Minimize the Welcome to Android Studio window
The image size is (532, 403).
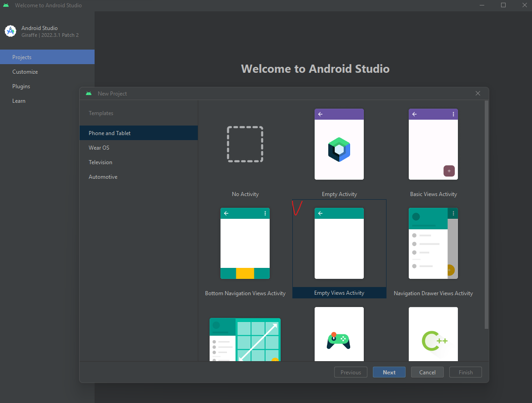click(x=482, y=5)
